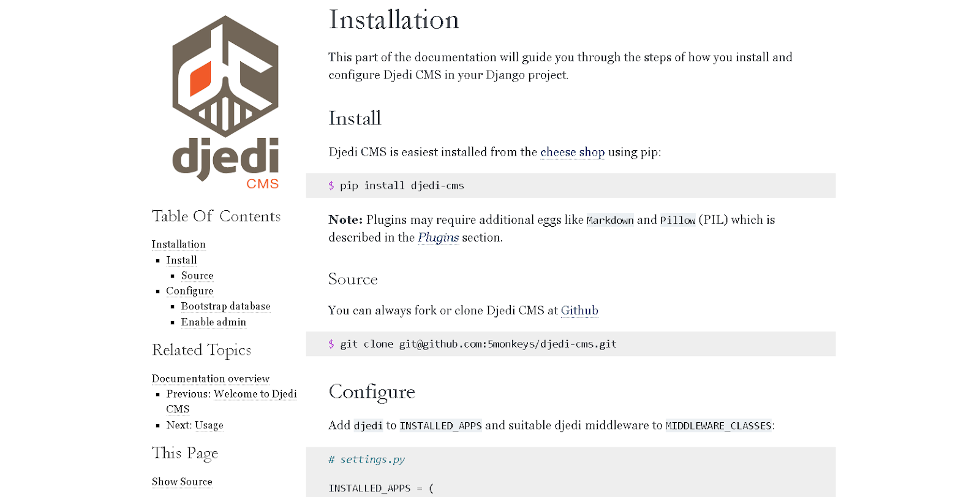Open the next topic Usage link
This screenshot has width=980, height=497.
click(209, 425)
